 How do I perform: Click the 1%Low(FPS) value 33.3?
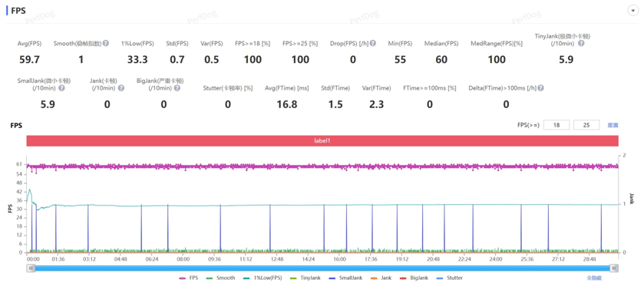point(137,60)
